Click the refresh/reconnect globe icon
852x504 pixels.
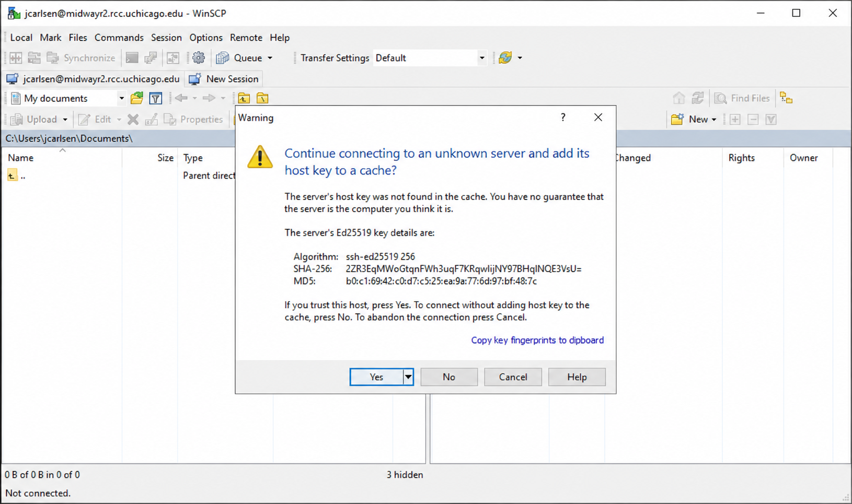tap(505, 58)
